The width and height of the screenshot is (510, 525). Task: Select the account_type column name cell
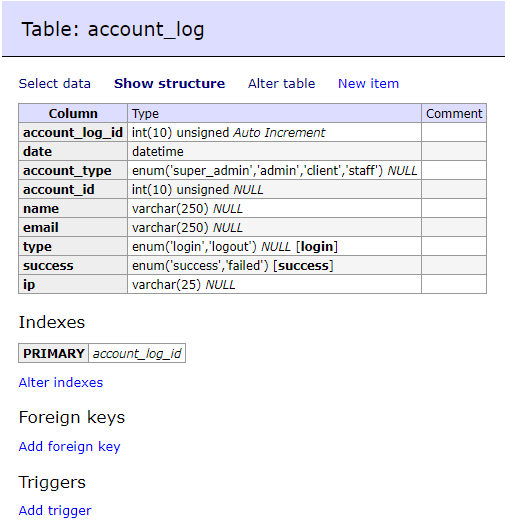click(73, 170)
